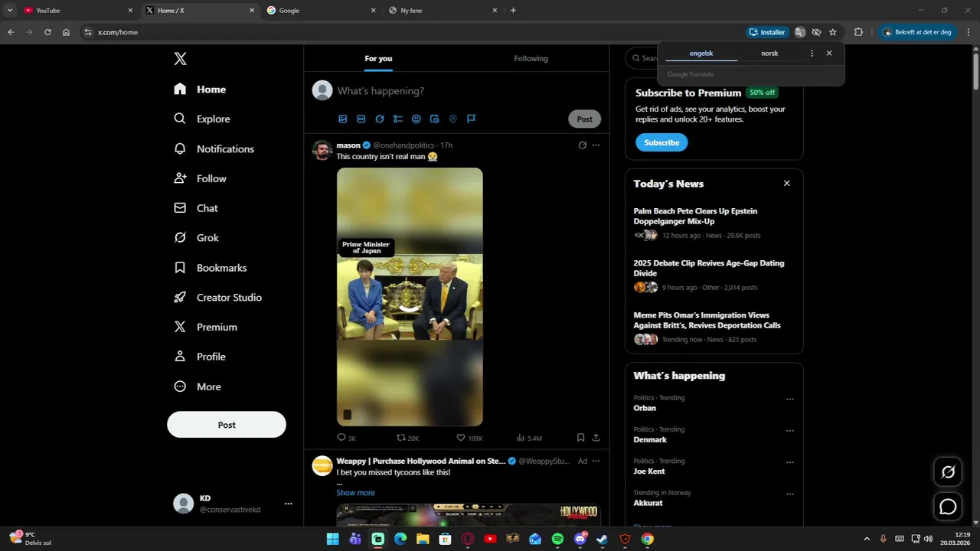The image size is (980, 551).
Task: Open account menu dots next to KD
Action: [288, 504]
